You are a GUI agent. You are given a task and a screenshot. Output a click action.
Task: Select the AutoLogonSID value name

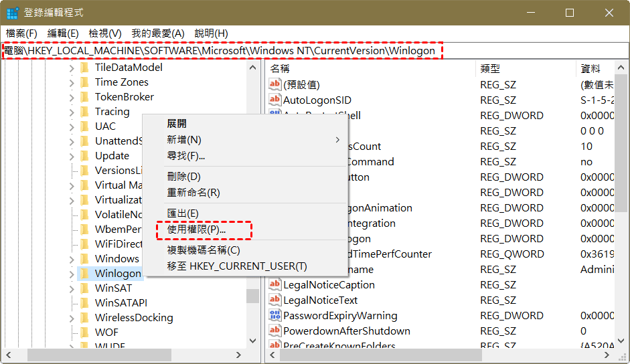[x=317, y=100]
